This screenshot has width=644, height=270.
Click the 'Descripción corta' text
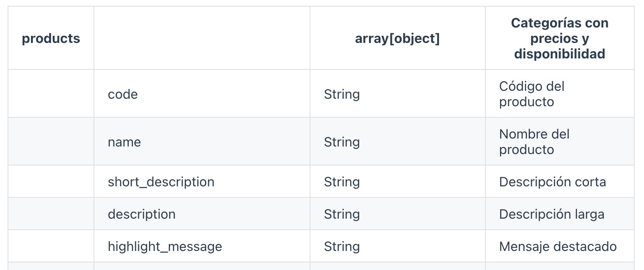click(552, 182)
